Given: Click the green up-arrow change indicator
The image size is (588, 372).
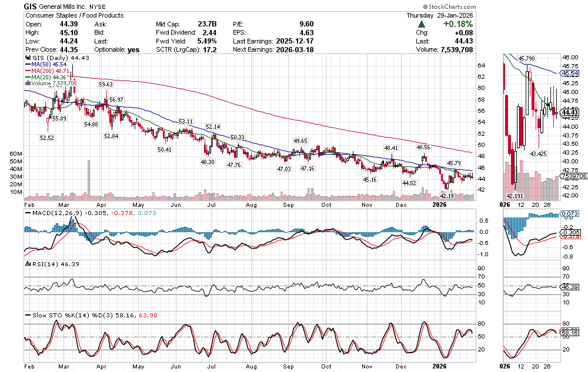Looking at the screenshot, I should click(422, 24).
